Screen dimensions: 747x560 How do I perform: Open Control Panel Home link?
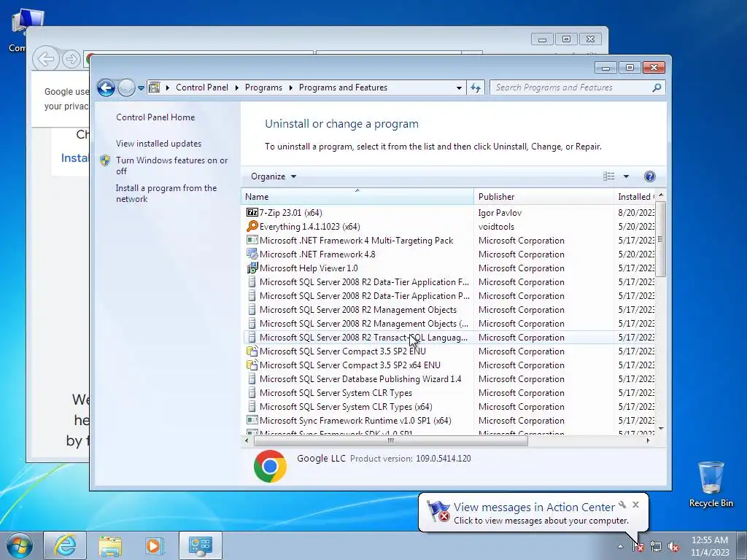coord(155,117)
